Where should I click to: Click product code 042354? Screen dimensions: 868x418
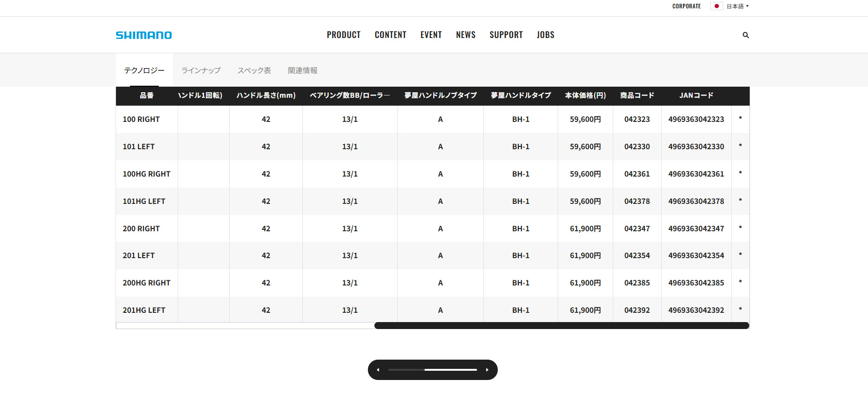point(637,256)
